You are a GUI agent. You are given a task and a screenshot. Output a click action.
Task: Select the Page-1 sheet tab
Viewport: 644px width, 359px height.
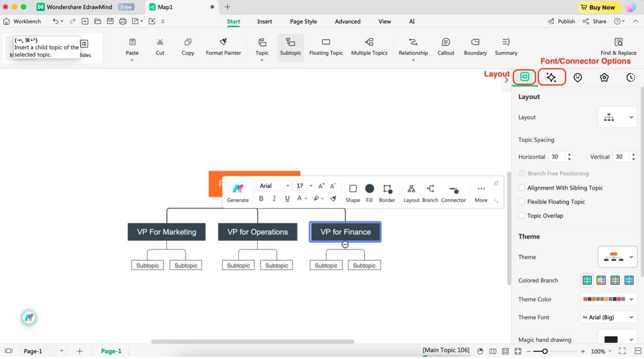pos(111,351)
